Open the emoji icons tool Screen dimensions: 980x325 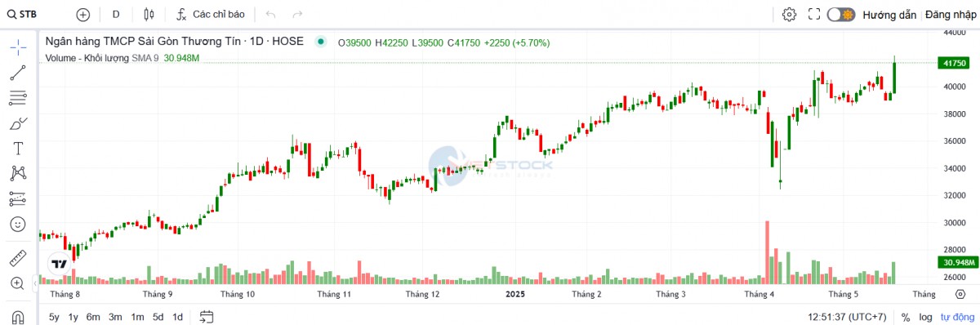click(x=17, y=224)
